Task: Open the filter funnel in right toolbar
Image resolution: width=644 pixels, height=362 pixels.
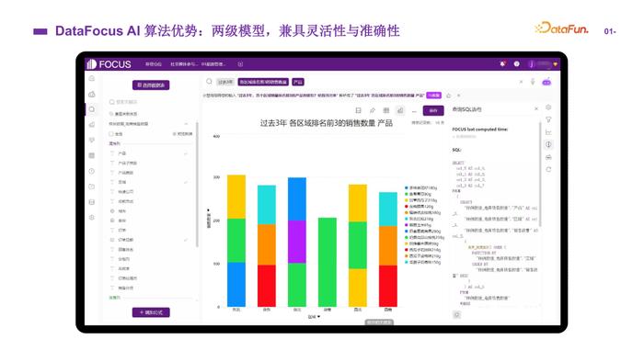Action: (548, 119)
